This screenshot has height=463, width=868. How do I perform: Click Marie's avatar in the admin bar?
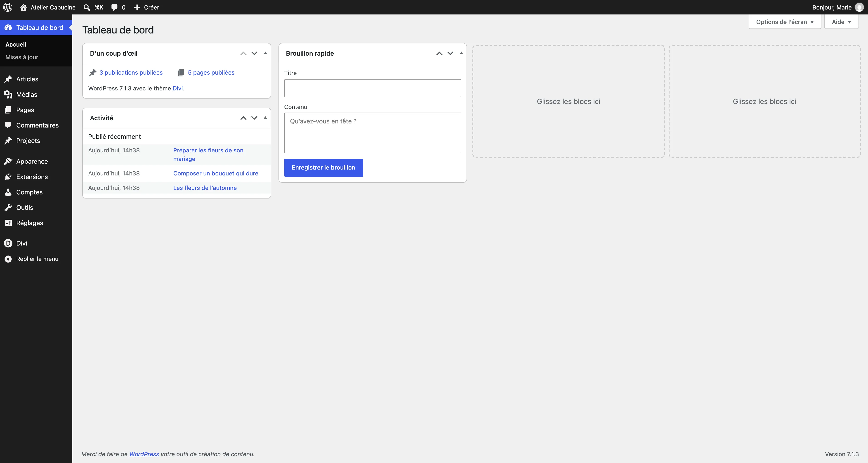[859, 7]
